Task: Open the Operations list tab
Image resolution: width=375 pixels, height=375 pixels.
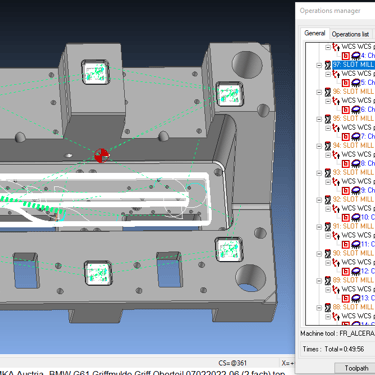Action: click(x=350, y=34)
